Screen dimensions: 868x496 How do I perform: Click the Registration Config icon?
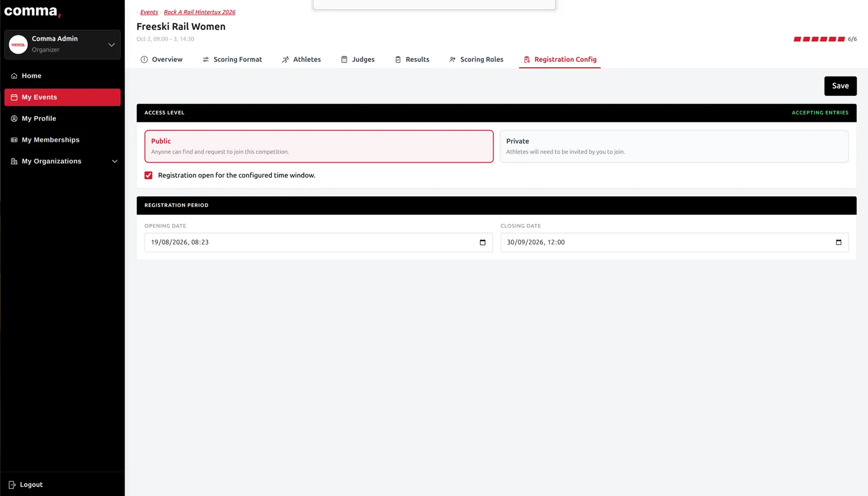(x=527, y=60)
